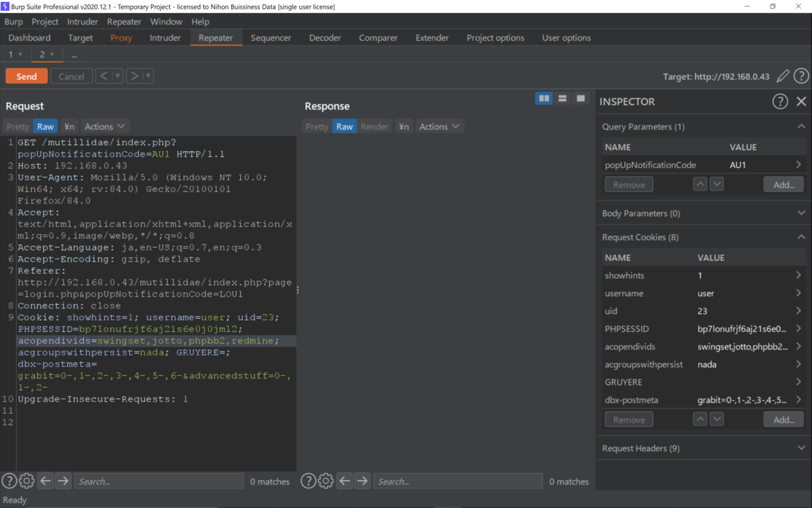The image size is (812, 508).
Task: Expand PHPSESSID cookie details
Action: point(798,329)
